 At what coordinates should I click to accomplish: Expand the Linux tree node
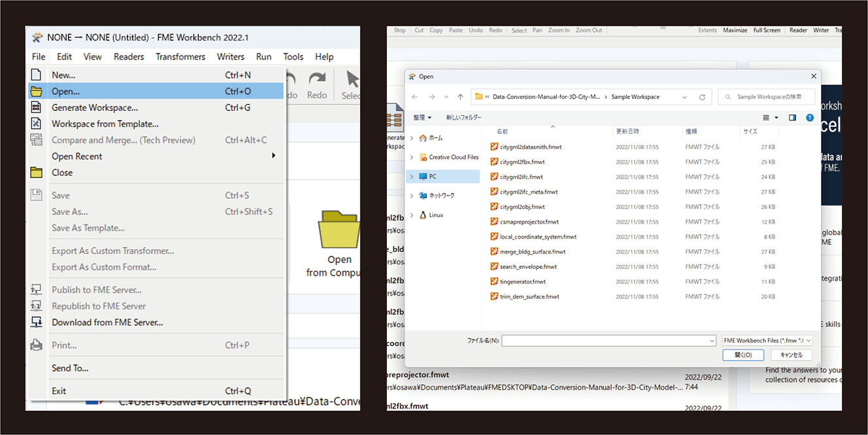412,215
